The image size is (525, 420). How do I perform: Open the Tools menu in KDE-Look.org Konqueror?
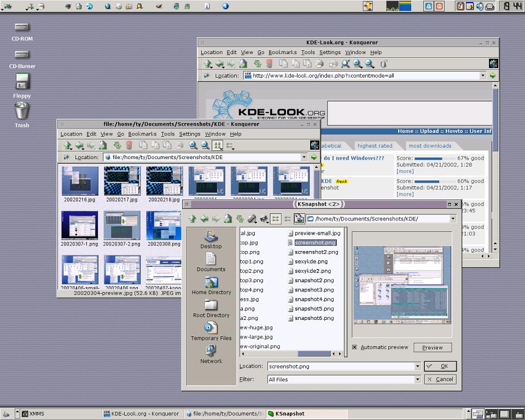pyautogui.click(x=308, y=52)
